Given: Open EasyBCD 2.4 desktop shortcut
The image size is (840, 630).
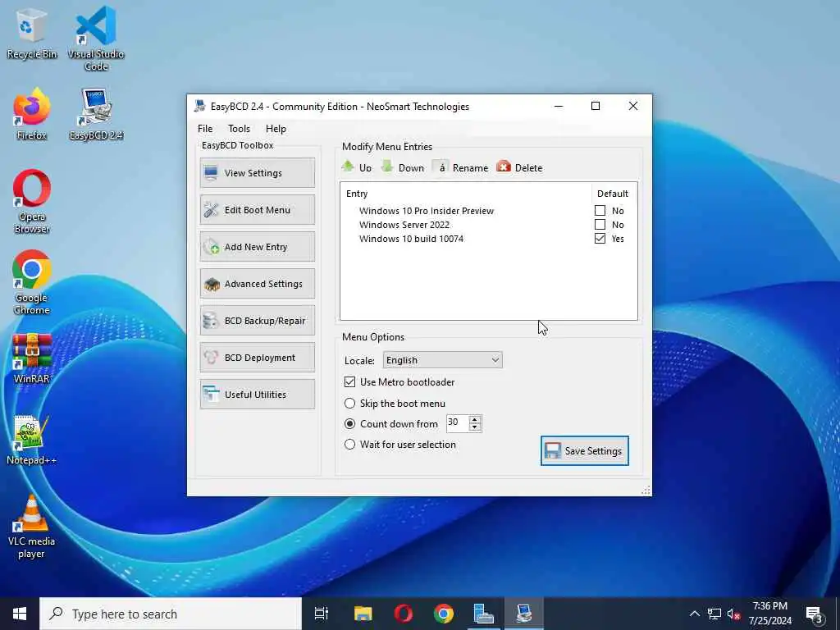Looking at the screenshot, I should tap(96, 115).
